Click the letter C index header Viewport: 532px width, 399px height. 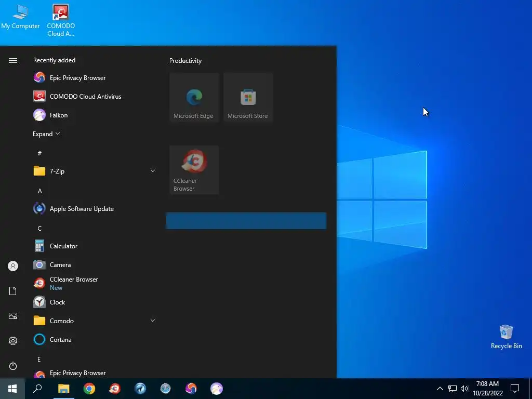point(39,229)
